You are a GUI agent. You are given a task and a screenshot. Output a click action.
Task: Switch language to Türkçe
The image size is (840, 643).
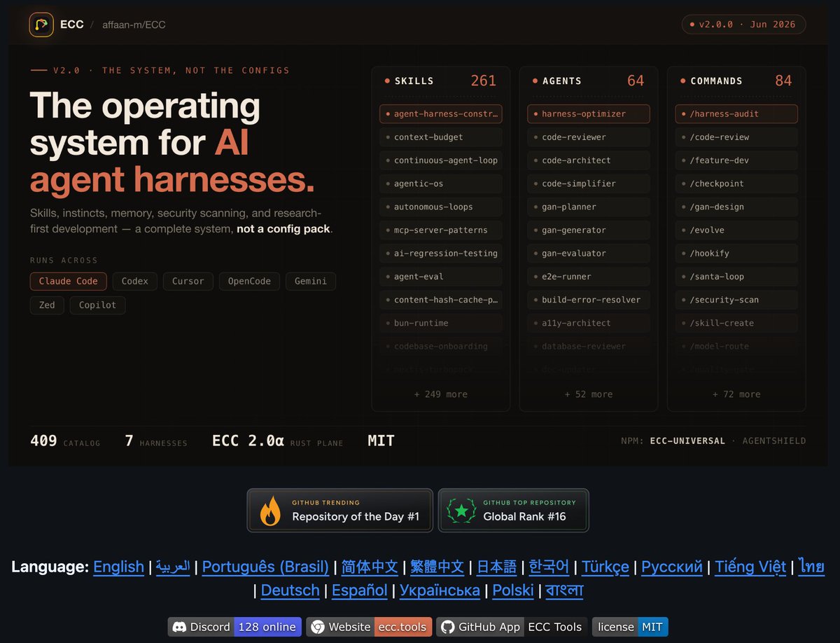(x=605, y=567)
